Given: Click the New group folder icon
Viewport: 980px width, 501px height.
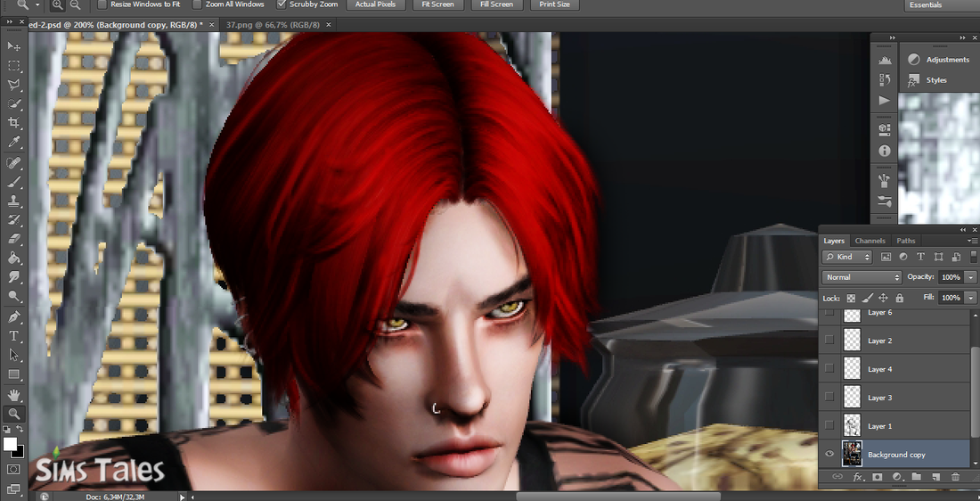Looking at the screenshot, I should (916, 477).
